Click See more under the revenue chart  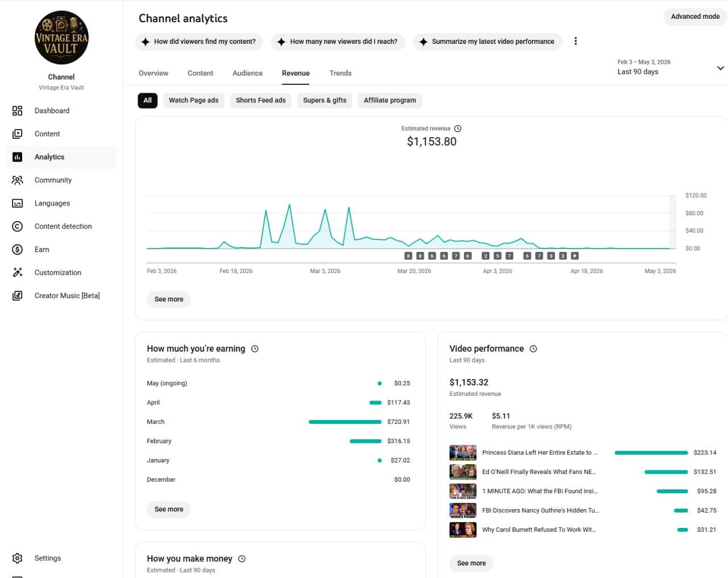click(x=169, y=299)
